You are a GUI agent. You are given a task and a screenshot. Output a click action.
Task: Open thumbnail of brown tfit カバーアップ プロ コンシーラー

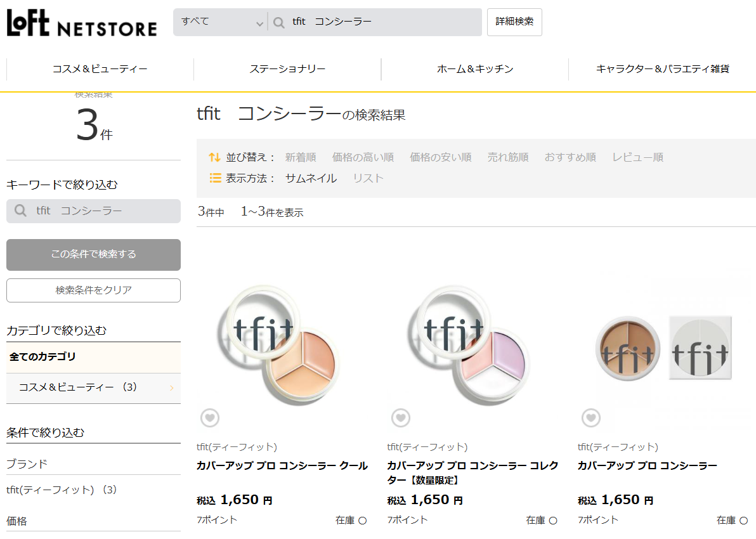click(664, 348)
